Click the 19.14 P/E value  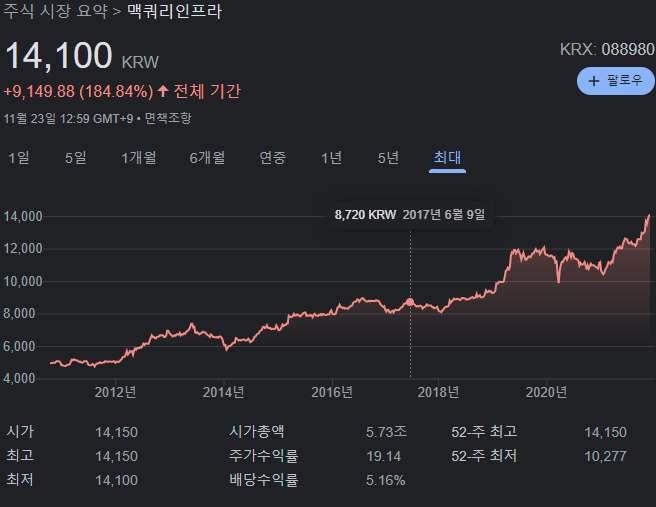(384, 456)
